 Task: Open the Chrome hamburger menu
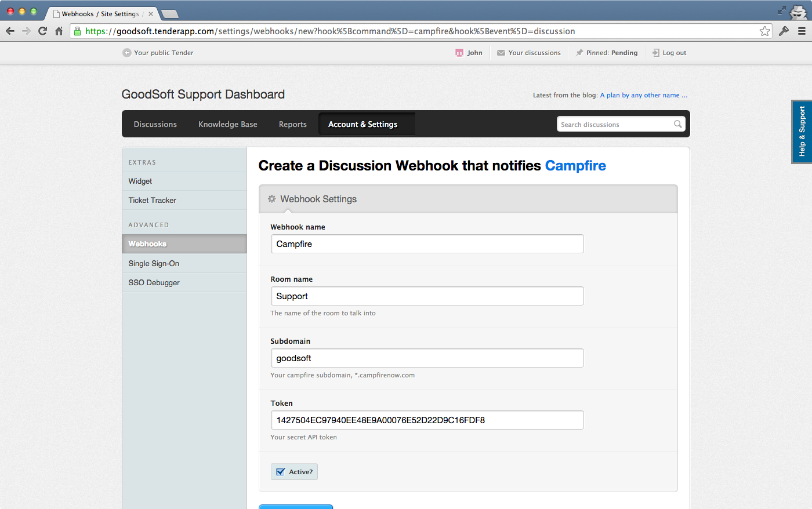[x=802, y=31]
